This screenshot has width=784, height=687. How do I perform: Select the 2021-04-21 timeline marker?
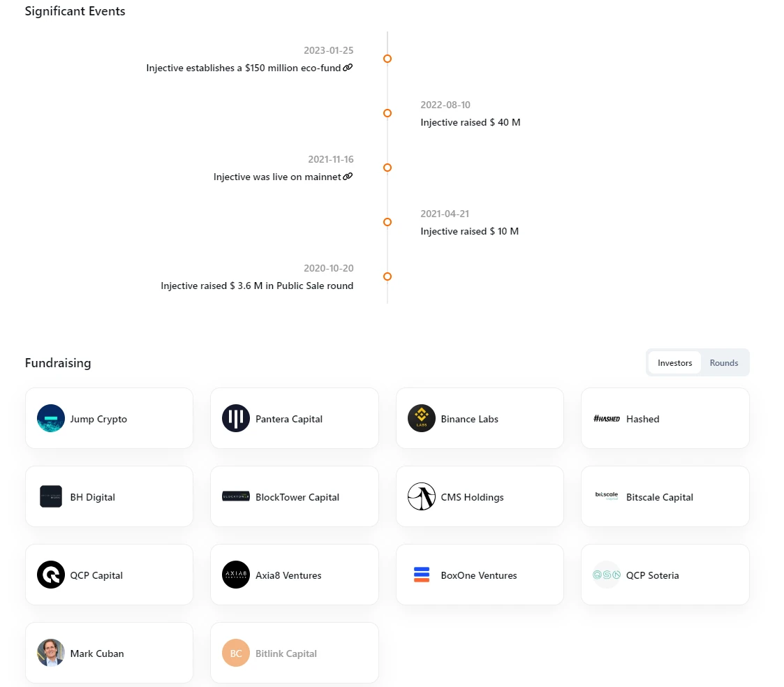(387, 222)
